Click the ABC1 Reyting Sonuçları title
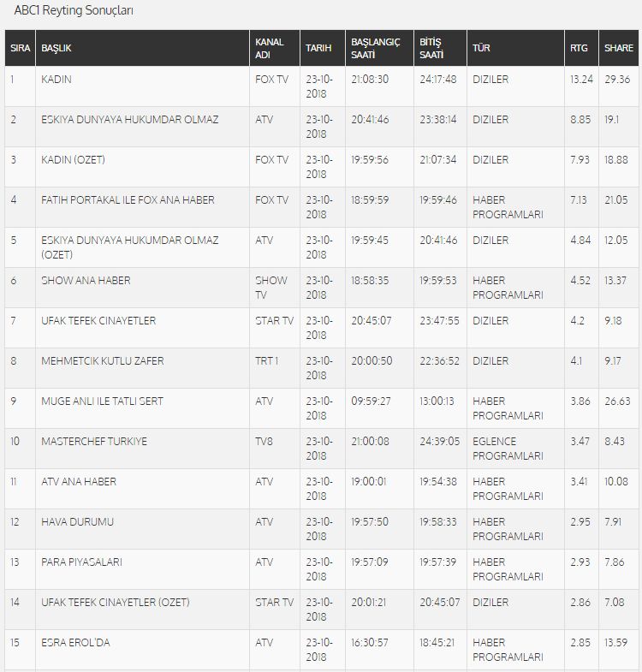 (74, 11)
